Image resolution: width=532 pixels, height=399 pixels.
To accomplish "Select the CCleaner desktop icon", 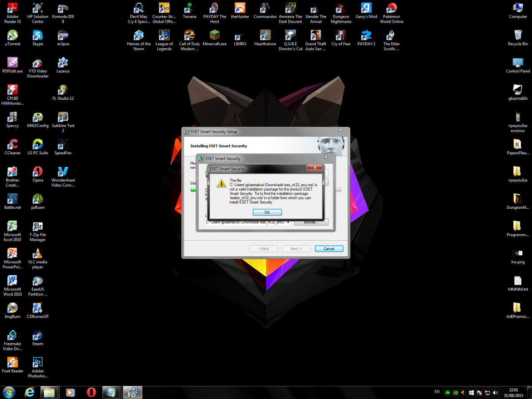I will click(12, 145).
